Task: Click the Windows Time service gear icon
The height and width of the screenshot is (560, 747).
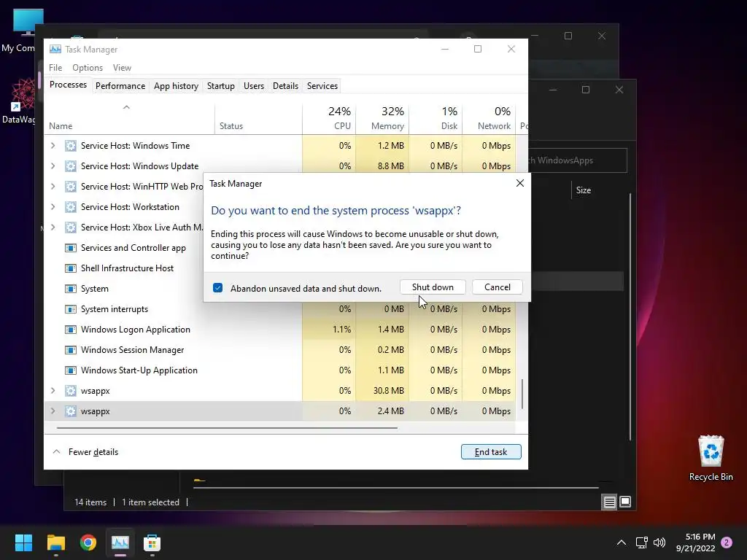Action: pyautogui.click(x=71, y=146)
